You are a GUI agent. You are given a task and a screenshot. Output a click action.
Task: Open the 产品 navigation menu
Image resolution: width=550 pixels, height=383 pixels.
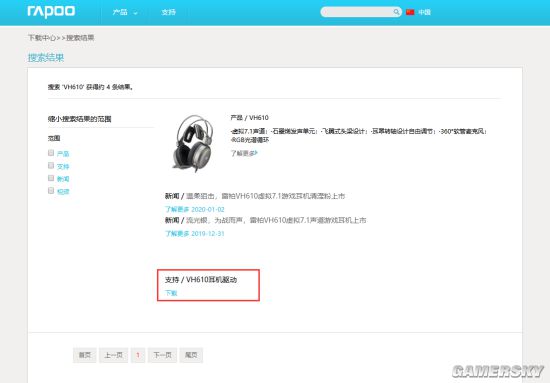120,12
